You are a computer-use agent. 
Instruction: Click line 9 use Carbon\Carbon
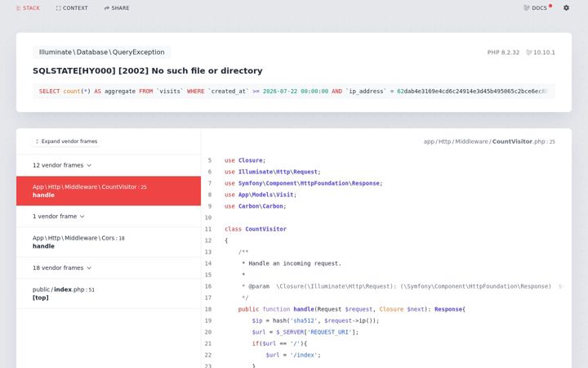[x=255, y=206]
